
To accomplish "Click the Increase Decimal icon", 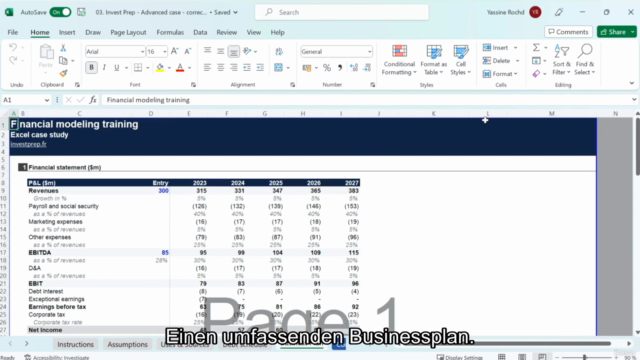I will tap(354, 68).
